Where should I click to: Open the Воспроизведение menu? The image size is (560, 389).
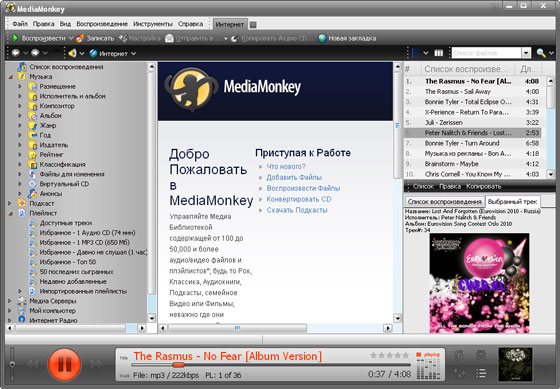point(102,24)
